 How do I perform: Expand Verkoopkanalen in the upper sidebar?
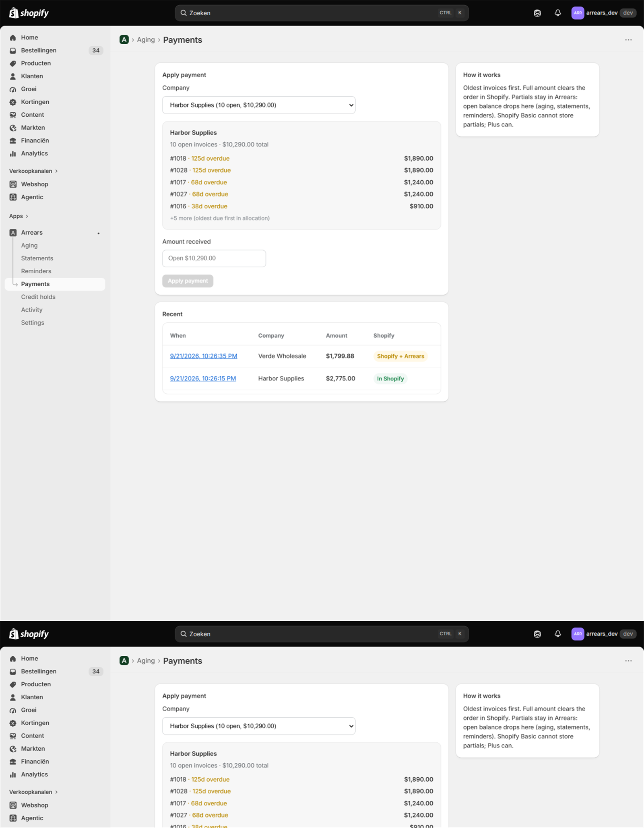[x=33, y=171]
